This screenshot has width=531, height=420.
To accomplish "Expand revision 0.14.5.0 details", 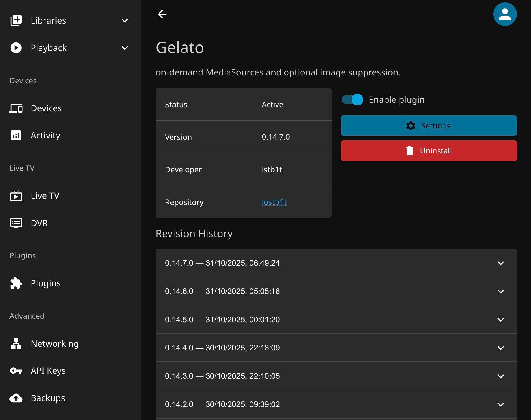I will tap(500, 320).
